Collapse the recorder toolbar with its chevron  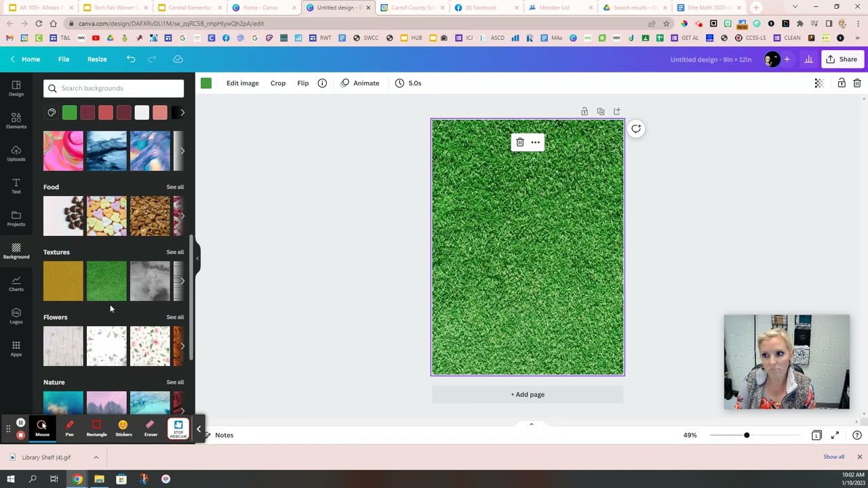(199, 429)
